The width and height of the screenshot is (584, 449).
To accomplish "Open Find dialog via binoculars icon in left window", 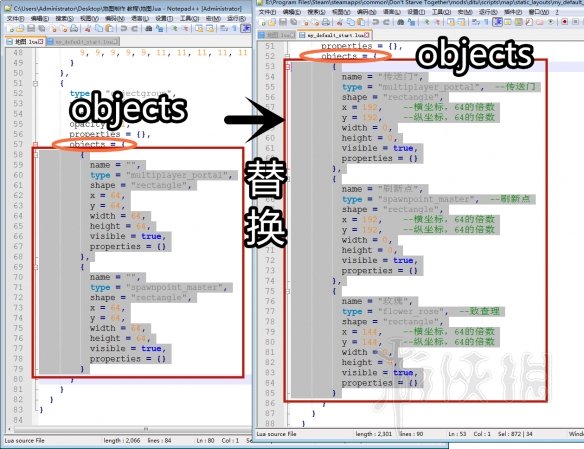I will [149, 28].
